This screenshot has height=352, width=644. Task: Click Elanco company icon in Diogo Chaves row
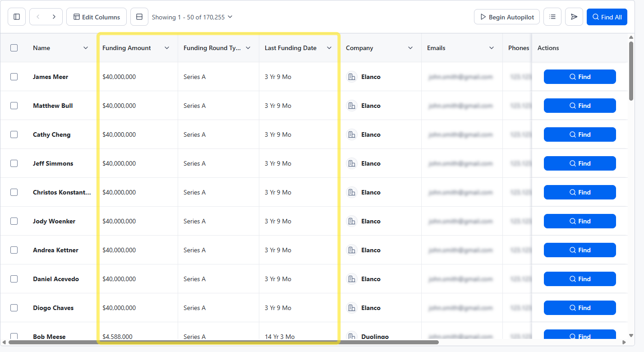[352, 308]
